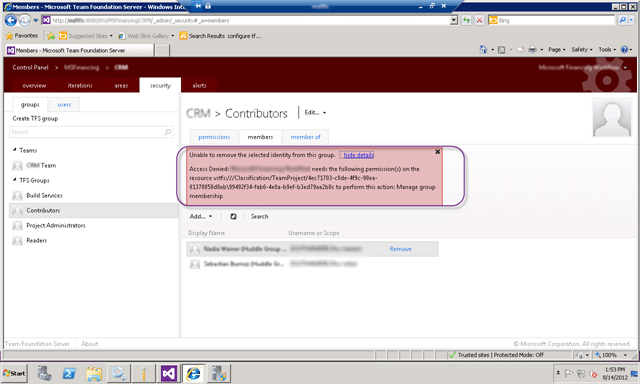Image resolution: width=640 pixels, height=384 pixels.
Task: Select the second member row in list
Action: 312,264
